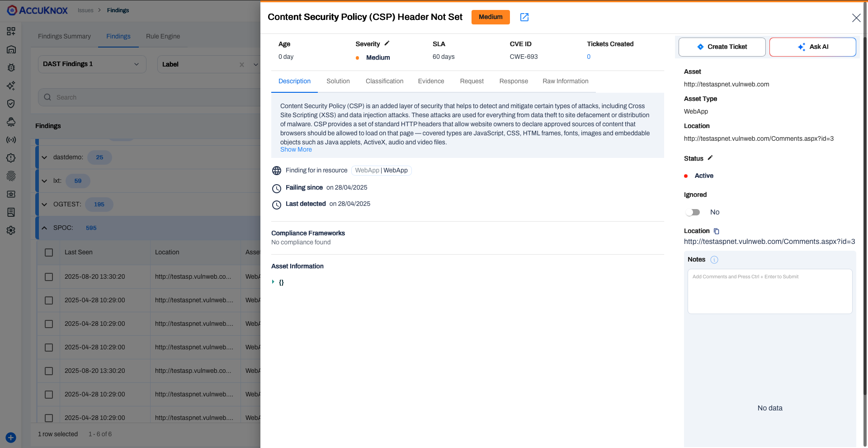Toggle the Ignored switch
The image size is (868, 448).
[x=693, y=212]
